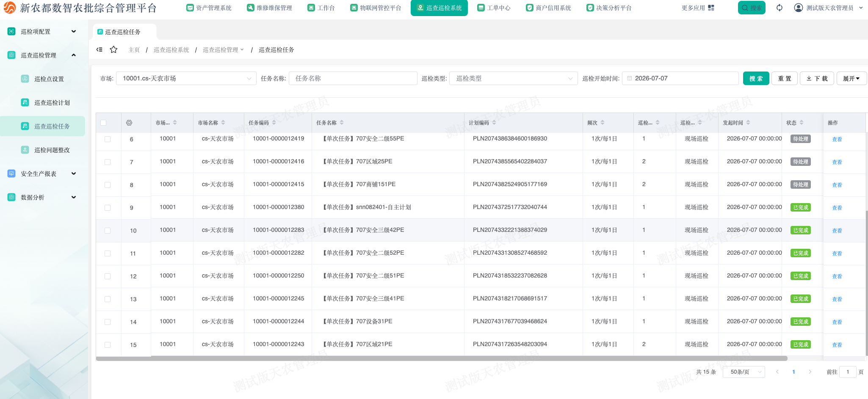This screenshot has width=868, height=399.
Task: Toggle the select-all checkbox in table header
Action: click(x=103, y=123)
